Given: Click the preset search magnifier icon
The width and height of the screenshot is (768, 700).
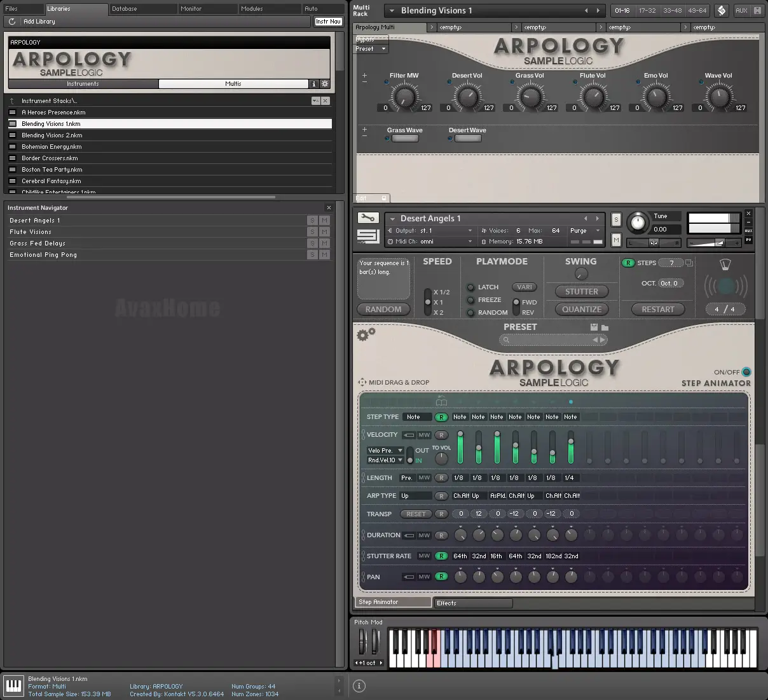Looking at the screenshot, I should [x=507, y=340].
